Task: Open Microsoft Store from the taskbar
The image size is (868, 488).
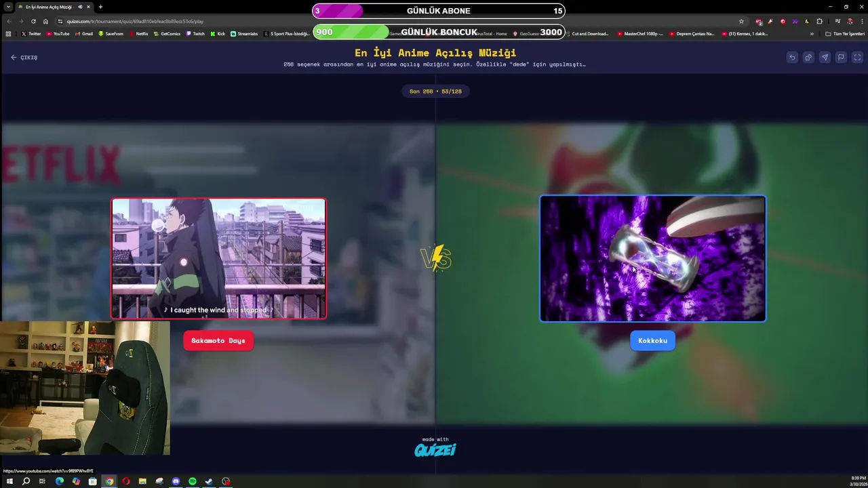Action: [92, 481]
